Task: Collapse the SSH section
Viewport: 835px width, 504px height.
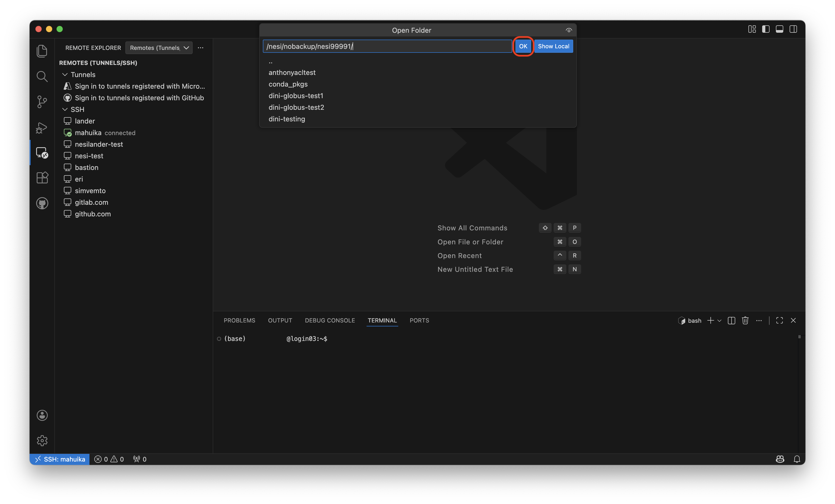Action: coord(65,109)
